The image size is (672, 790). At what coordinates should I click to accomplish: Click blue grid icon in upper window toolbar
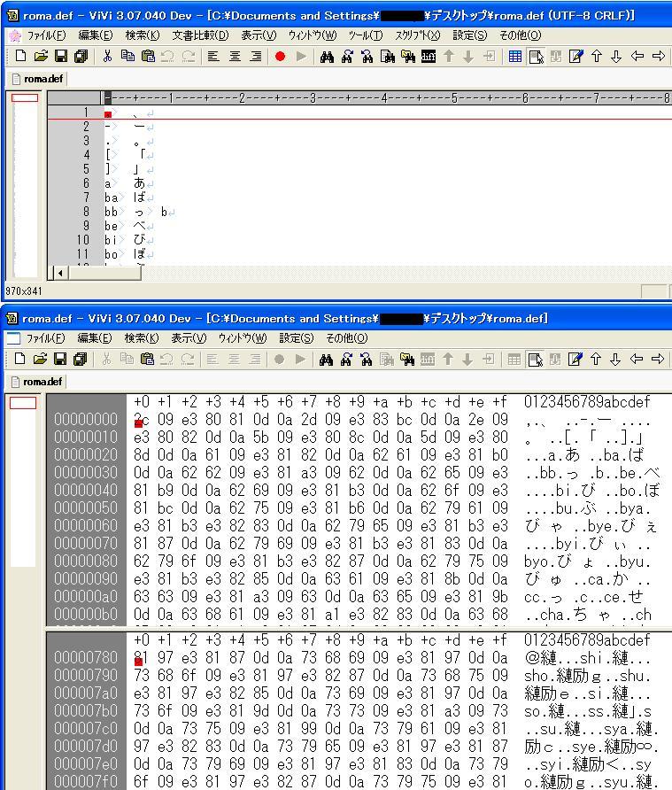point(515,56)
